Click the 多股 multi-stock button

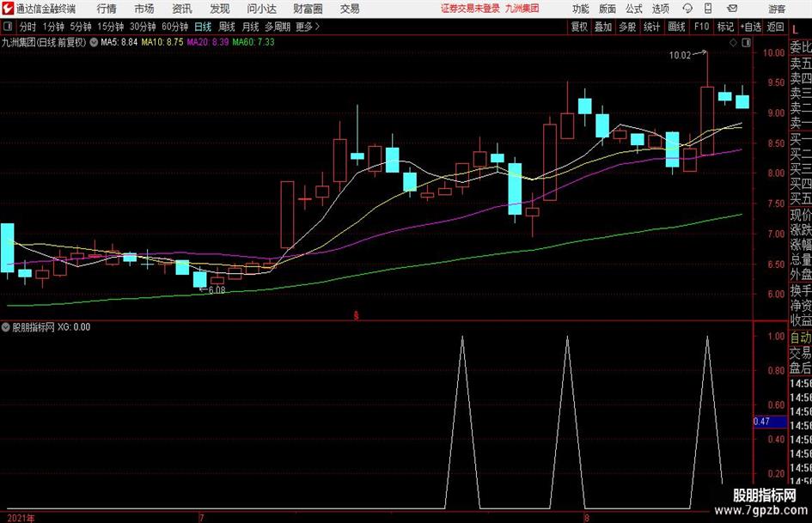coord(627,27)
